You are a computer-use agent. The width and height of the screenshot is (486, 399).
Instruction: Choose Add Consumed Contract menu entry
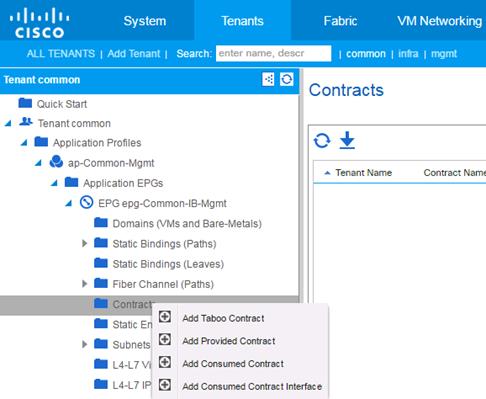[233, 364]
